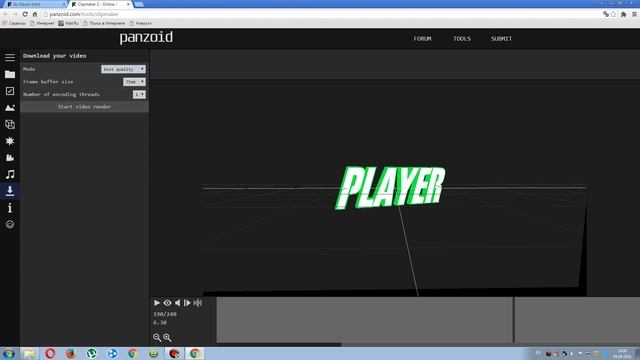This screenshot has width=640, height=360.
Task: Open the TOOLS navigation link
Action: click(x=462, y=39)
